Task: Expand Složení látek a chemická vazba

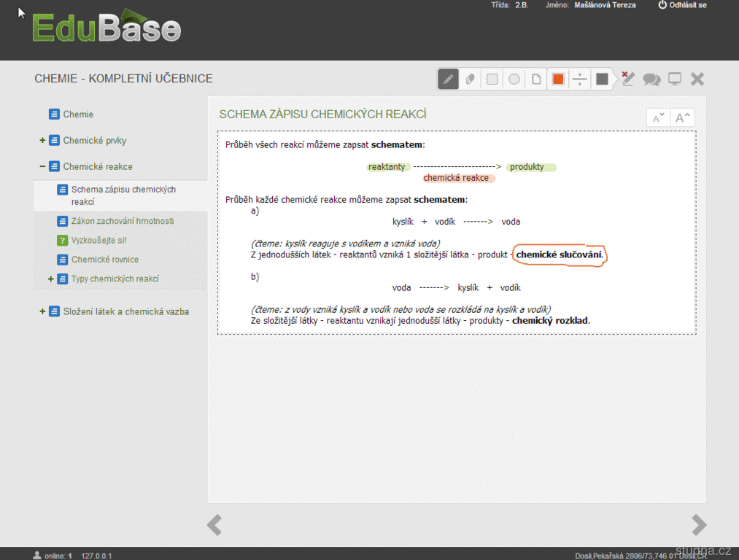Action: tap(42, 311)
